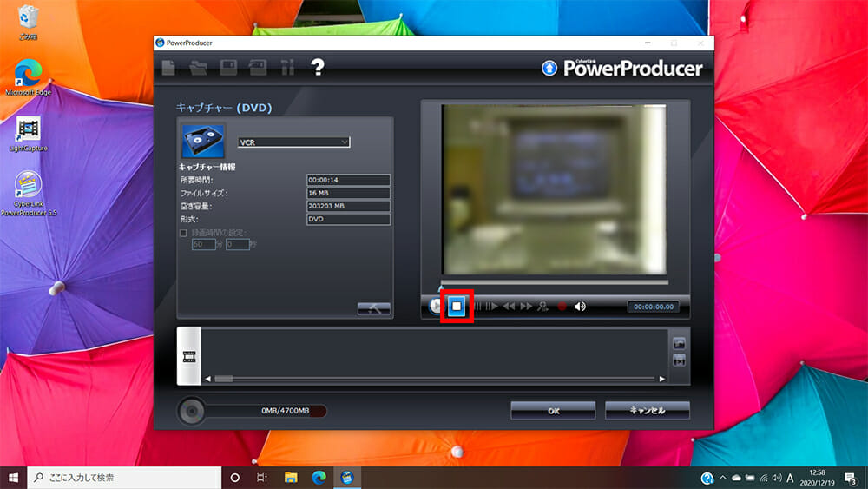Click the previous frame step button
Screen dimensions: 868x489
(x=477, y=307)
